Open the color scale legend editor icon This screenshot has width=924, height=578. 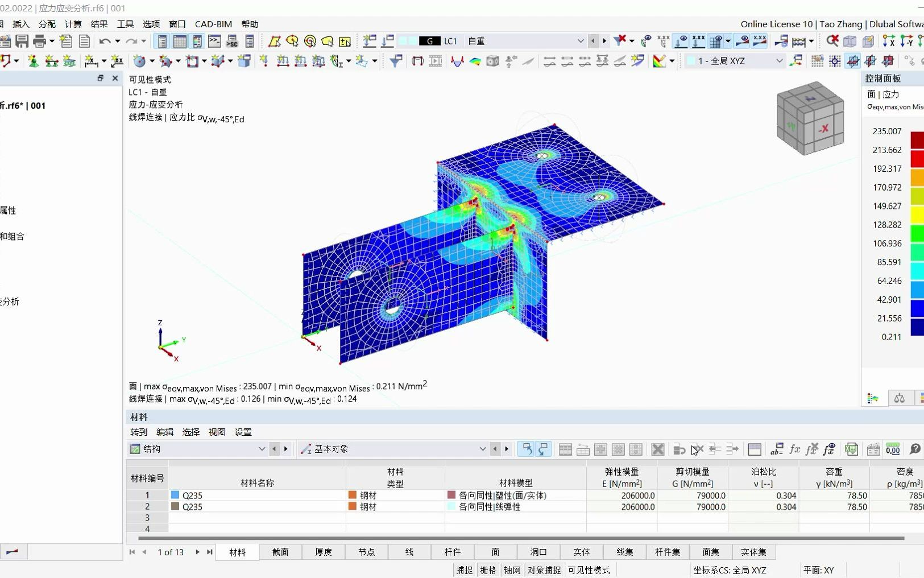[874, 398]
